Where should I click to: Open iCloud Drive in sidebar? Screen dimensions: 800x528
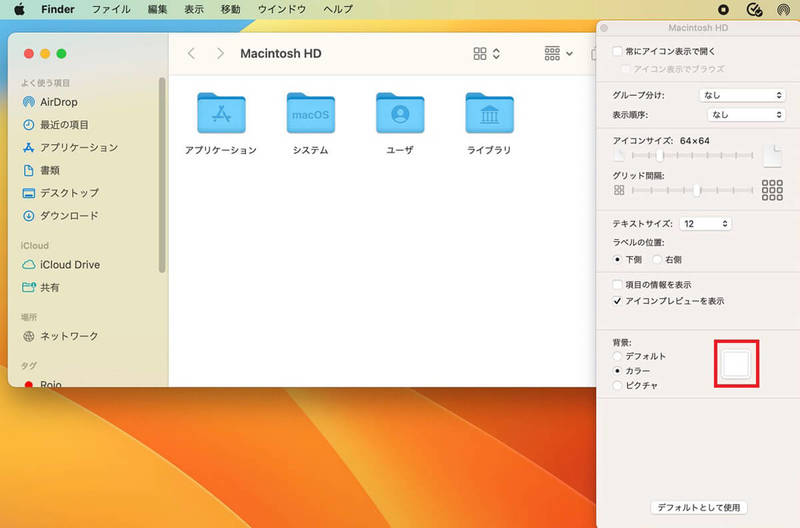(x=61, y=265)
